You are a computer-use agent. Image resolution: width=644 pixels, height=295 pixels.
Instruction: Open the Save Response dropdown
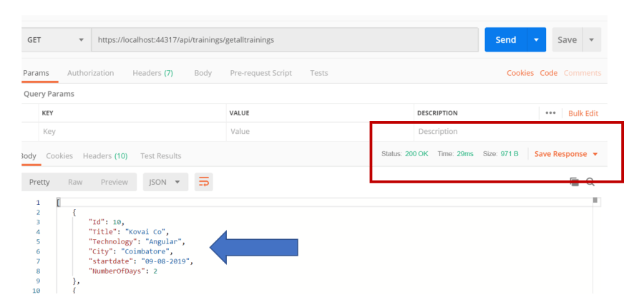(566, 154)
